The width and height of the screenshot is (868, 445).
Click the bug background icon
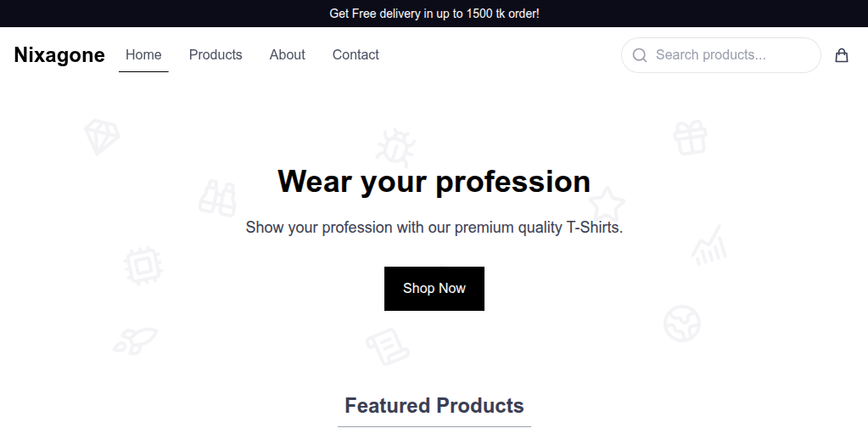coord(395,147)
